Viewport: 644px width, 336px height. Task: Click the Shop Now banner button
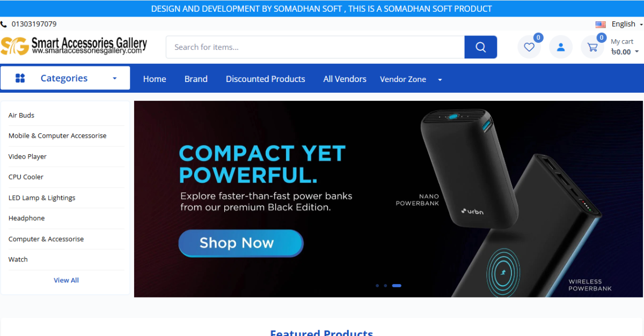click(241, 243)
